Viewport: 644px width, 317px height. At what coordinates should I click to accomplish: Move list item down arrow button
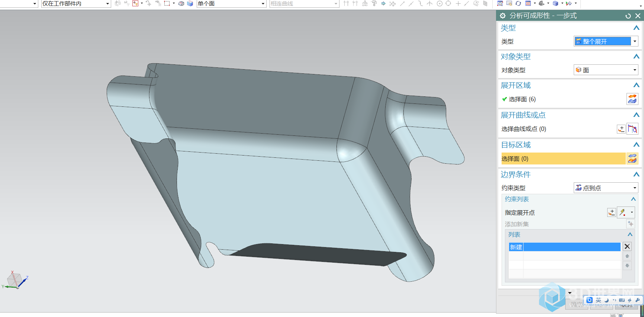[x=627, y=266]
